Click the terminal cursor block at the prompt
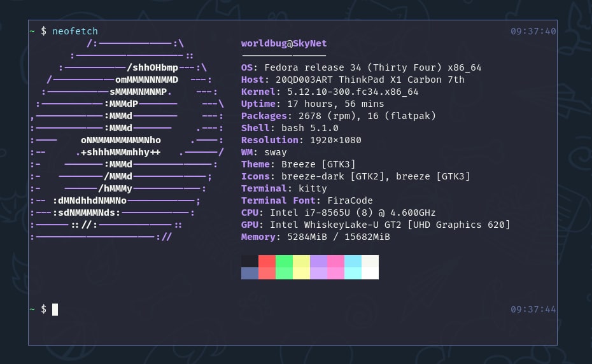Image resolution: width=592 pixels, height=364 pixels. pyautogui.click(x=55, y=310)
